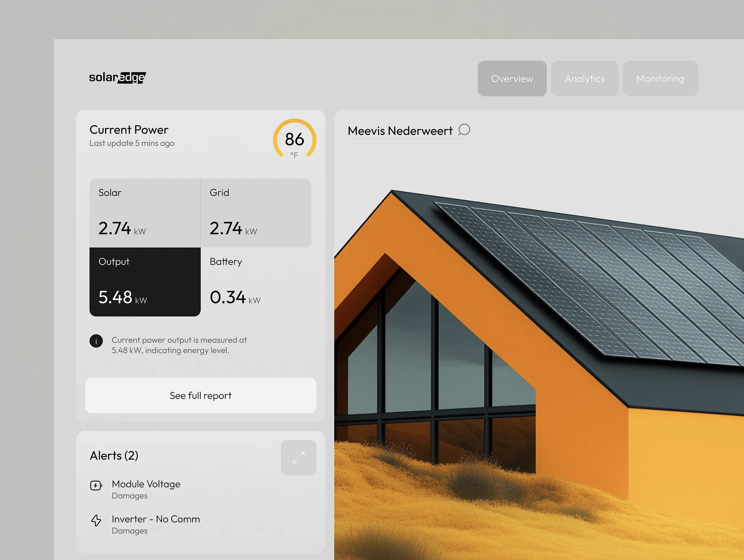Click the Module Voltage battery icon

tap(96, 485)
